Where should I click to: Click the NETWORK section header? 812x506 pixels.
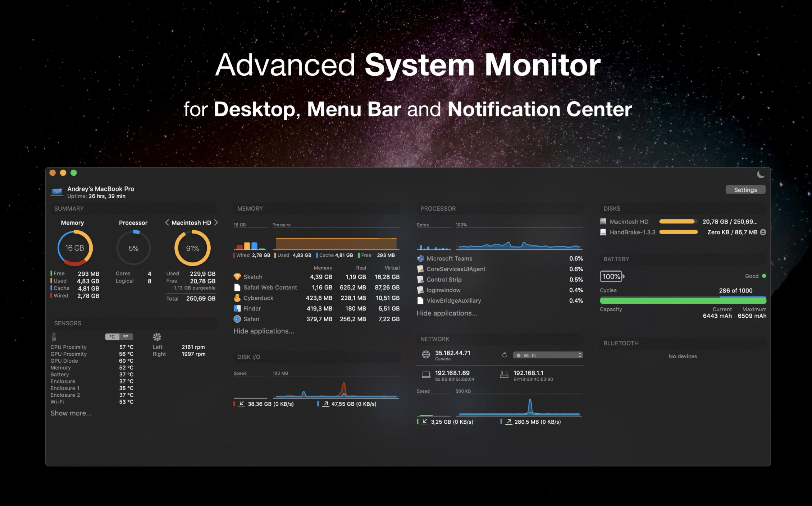[x=435, y=339]
